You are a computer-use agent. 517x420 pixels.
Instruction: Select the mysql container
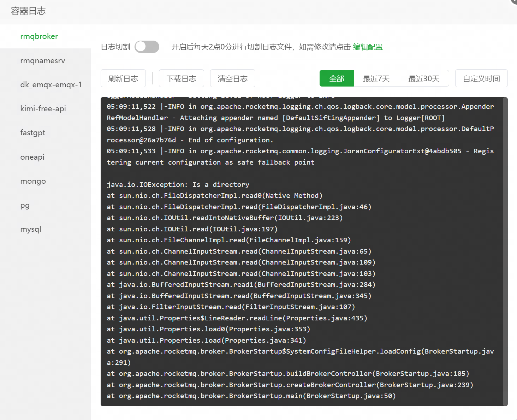[x=45, y=229]
